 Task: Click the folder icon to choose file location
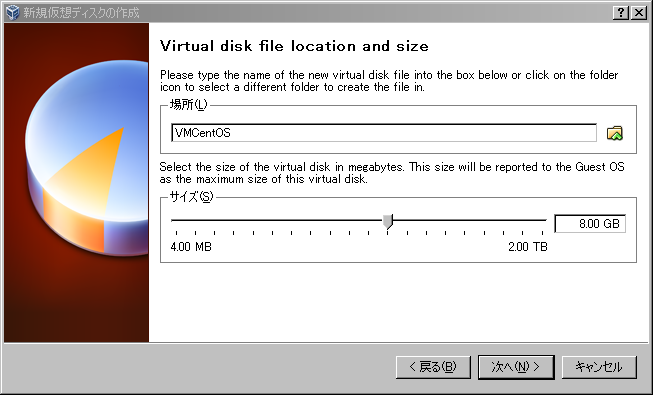[x=615, y=133]
